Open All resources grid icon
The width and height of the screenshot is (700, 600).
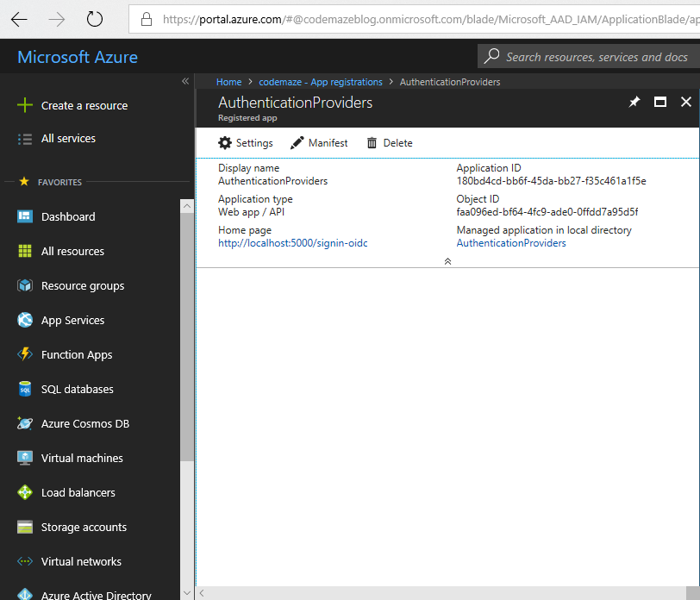(x=25, y=251)
